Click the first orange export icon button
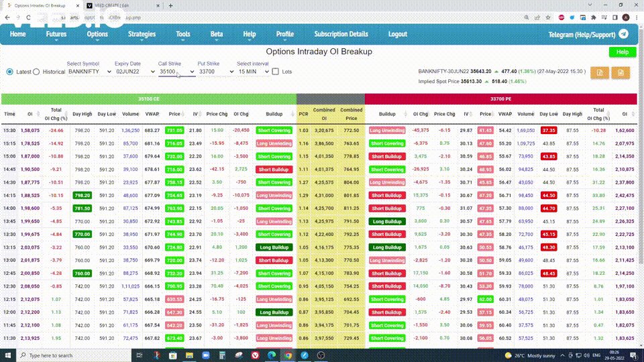The image size is (644, 362). click(600, 72)
